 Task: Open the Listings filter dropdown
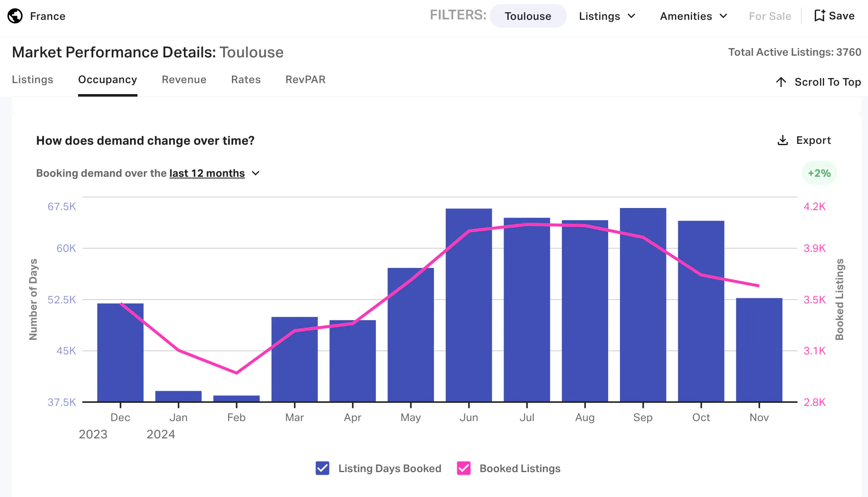coord(607,16)
